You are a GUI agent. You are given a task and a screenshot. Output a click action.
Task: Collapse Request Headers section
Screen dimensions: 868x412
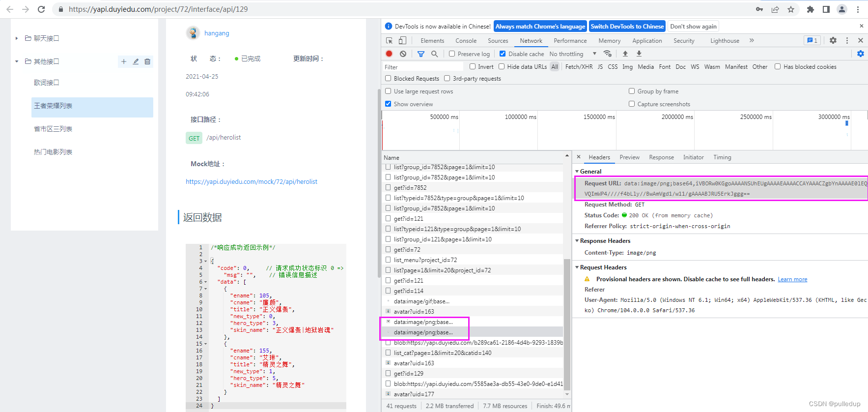pyautogui.click(x=577, y=267)
